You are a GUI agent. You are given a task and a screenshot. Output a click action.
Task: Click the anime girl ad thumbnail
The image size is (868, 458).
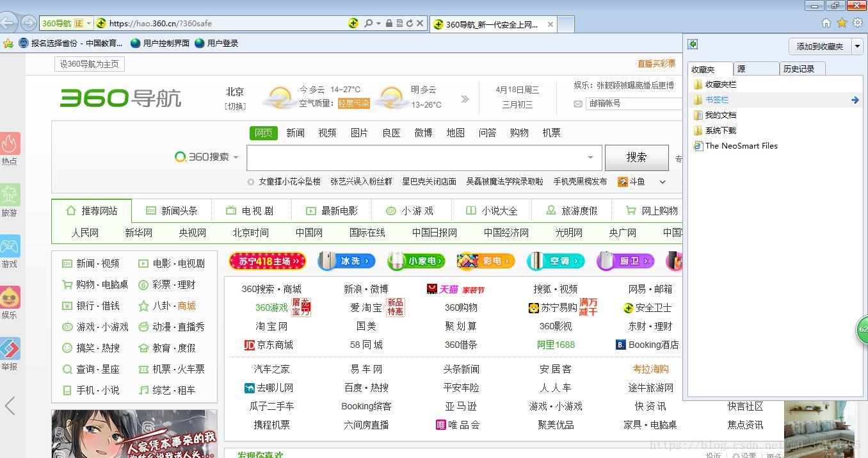(134, 434)
